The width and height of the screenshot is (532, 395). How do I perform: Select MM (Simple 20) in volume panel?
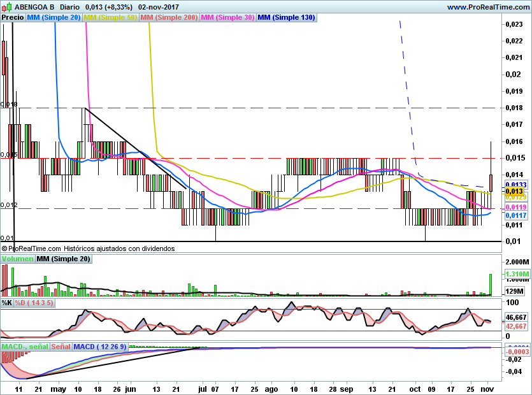pos(63,259)
